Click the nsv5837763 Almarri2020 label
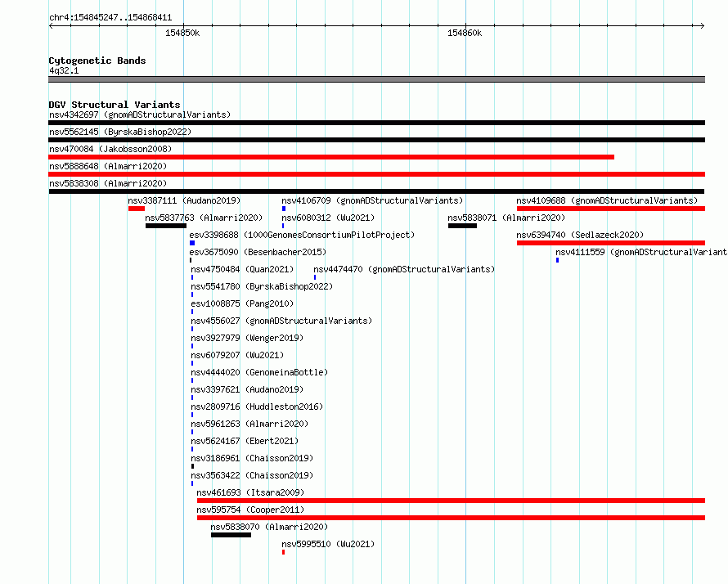The height and width of the screenshot is (584, 728). click(x=204, y=218)
